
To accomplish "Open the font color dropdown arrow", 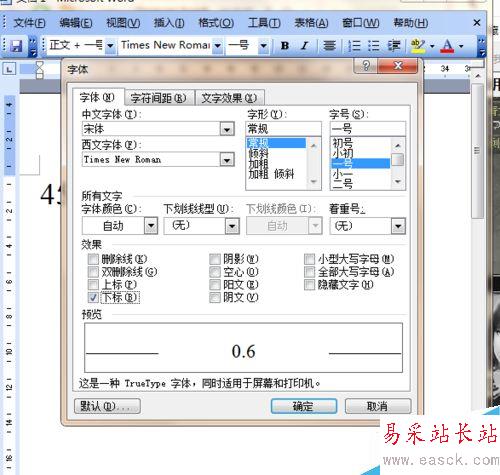I will tap(461, 46).
